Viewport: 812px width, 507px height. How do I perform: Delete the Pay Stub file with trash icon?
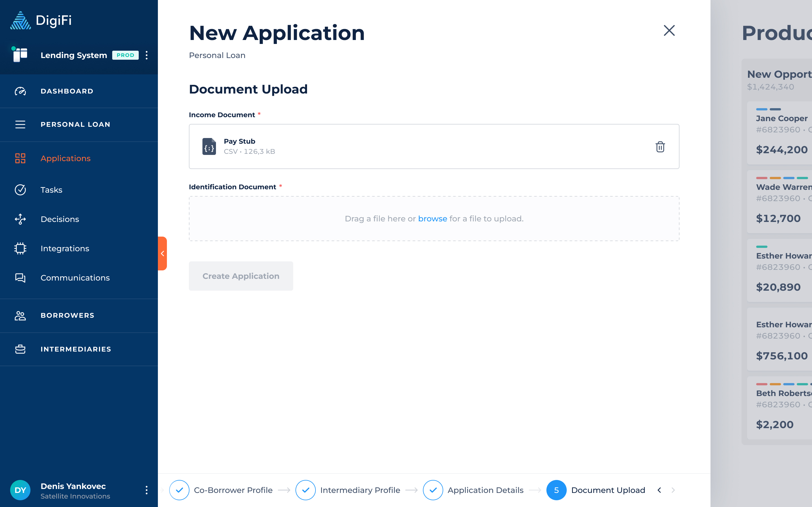(x=660, y=146)
